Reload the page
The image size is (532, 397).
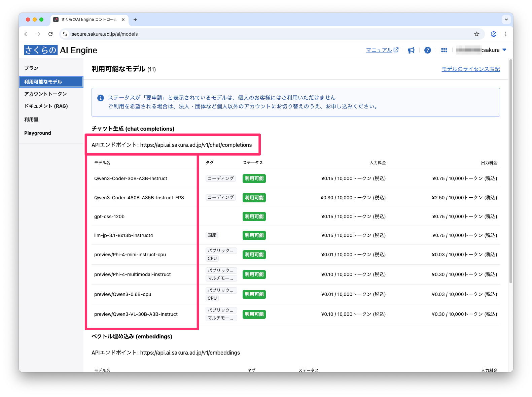pos(50,34)
